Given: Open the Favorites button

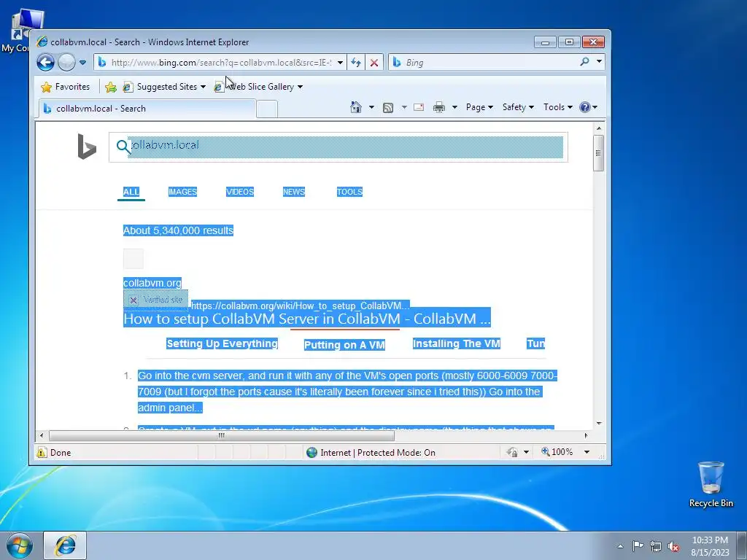Looking at the screenshot, I should coord(65,87).
